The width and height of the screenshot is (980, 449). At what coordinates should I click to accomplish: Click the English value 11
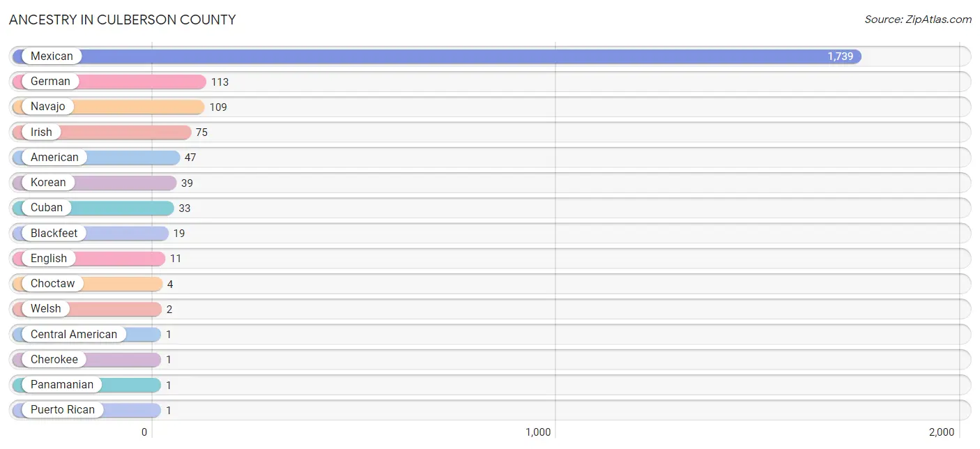point(176,259)
